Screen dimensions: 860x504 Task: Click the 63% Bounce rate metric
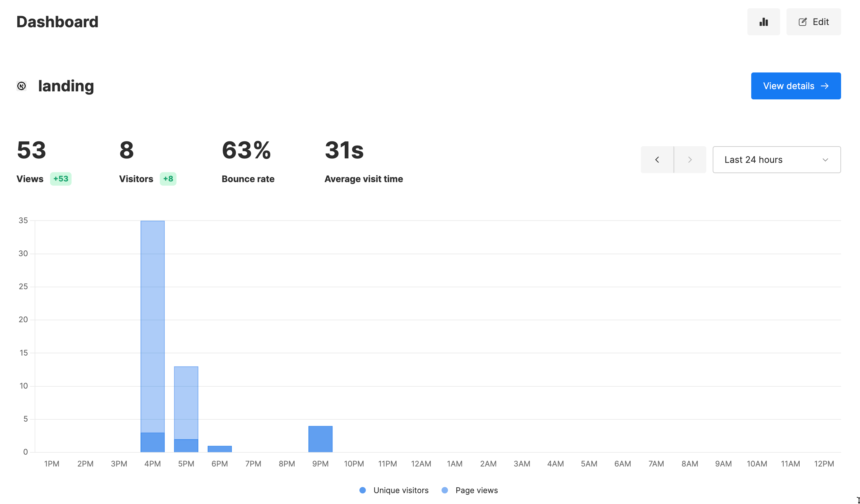tap(246, 150)
